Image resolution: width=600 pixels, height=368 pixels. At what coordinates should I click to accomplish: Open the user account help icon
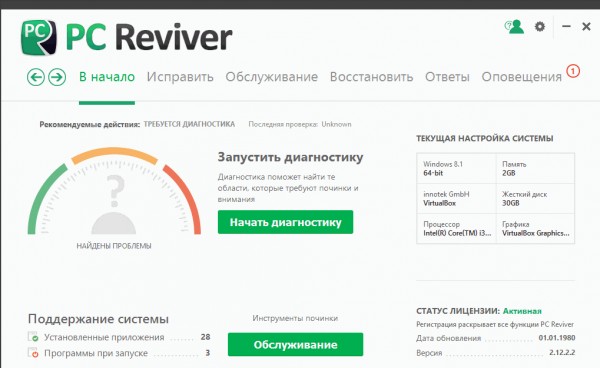514,27
